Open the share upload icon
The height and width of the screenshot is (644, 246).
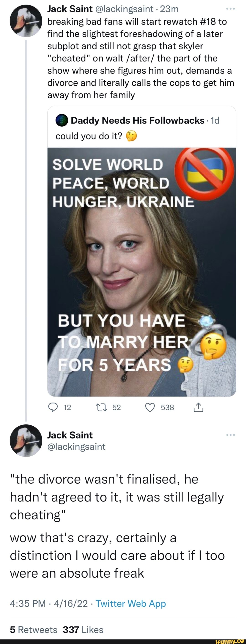coord(199,408)
